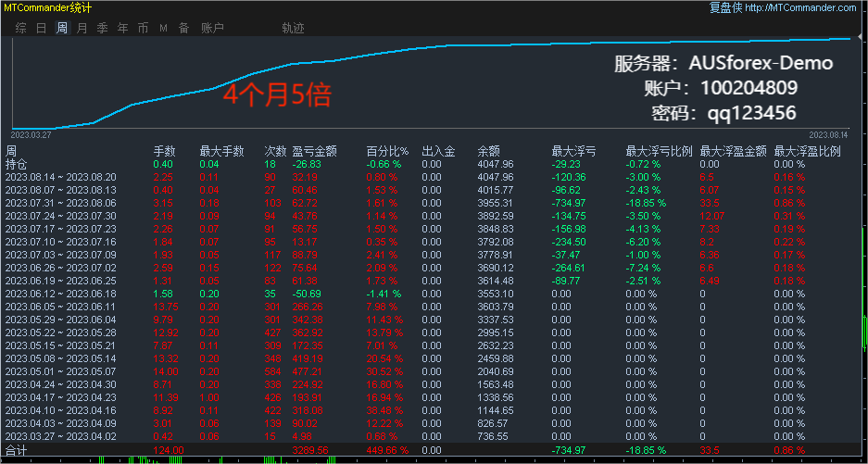Click the 次数 column header

pyautogui.click(x=275, y=151)
